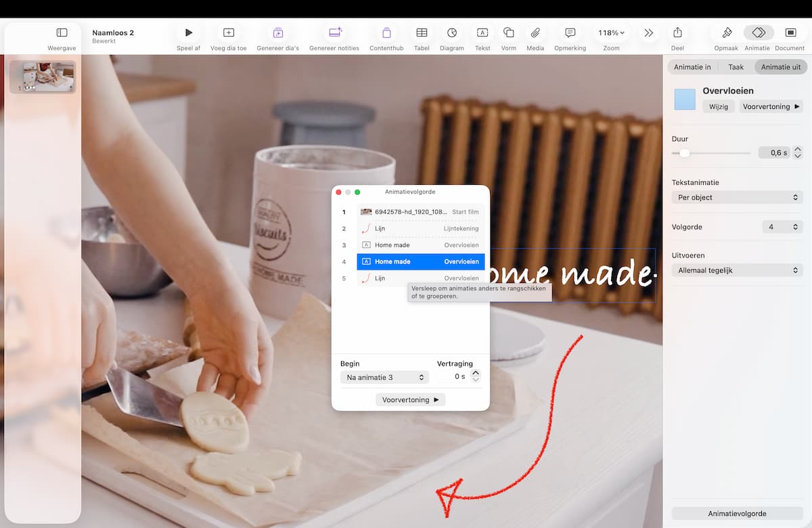Switch to the Animatie in tab
The height and width of the screenshot is (528, 812).
(692, 67)
